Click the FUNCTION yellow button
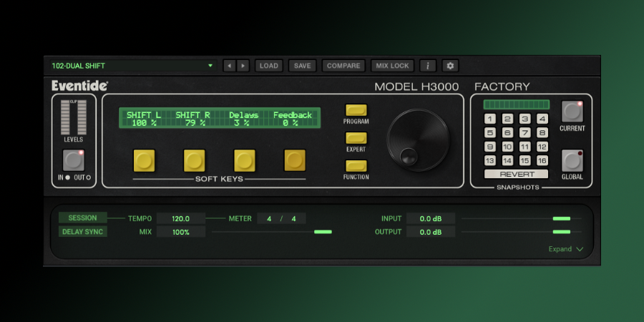Viewport: 644px width, 322px height. tap(356, 165)
